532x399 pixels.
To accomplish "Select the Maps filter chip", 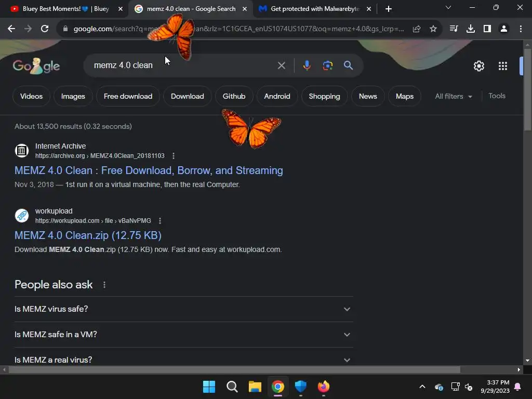I will pyautogui.click(x=404, y=96).
